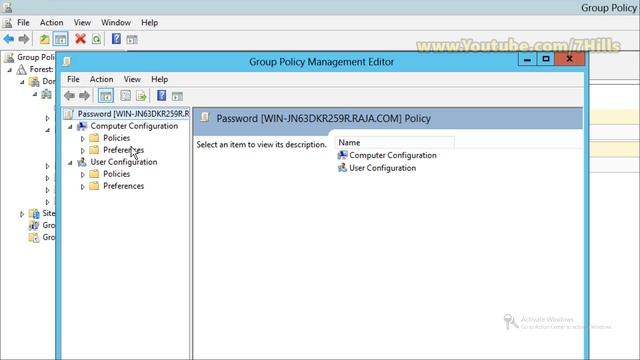This screenshot has width=640, height=360.
Task: Toggle console tree icon in the outer window toolbar
Action: coord(60,39)
